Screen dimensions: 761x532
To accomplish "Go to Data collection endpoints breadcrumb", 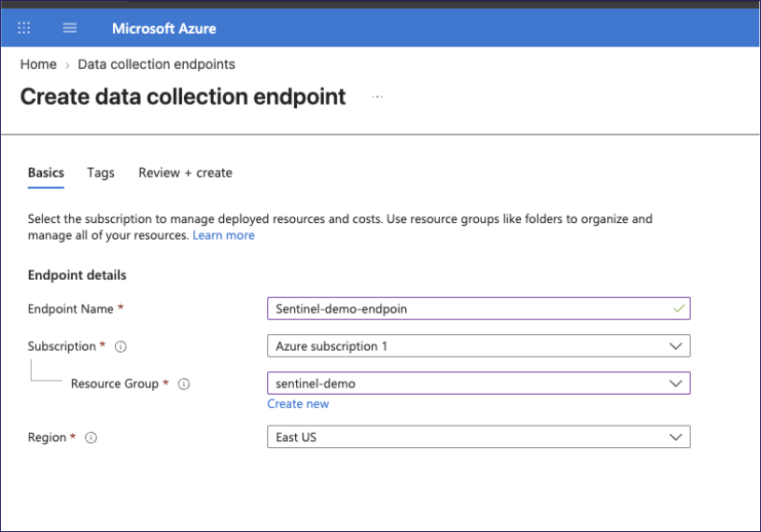I will click(x=156, y=64).
